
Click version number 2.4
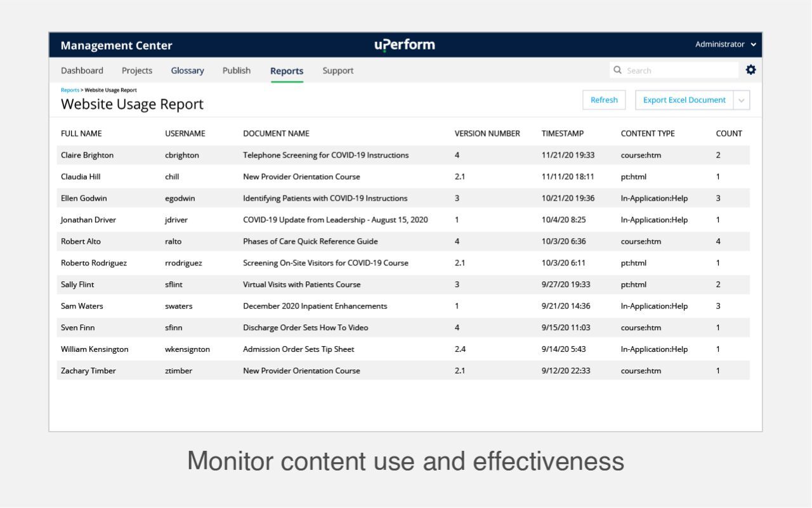point(460,349)
